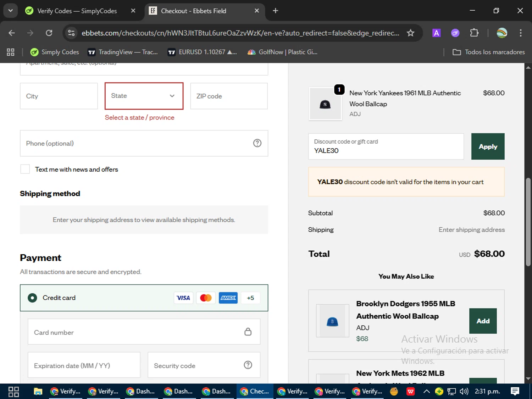Image resolution: width=532 pixels, height=399 pixels.
Task: Click 'Select a state / province' error text
Action: point(139,117)
